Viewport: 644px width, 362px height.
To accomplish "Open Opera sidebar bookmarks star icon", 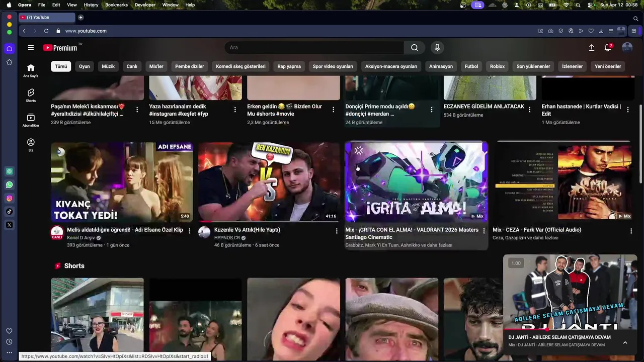I will click(9, 62).
